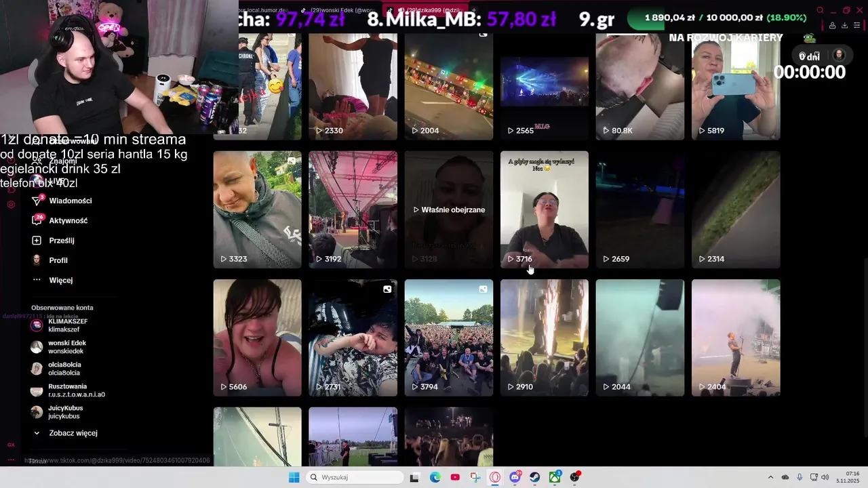
Task: Click the microphone tray icon
Action: point(800,477)
